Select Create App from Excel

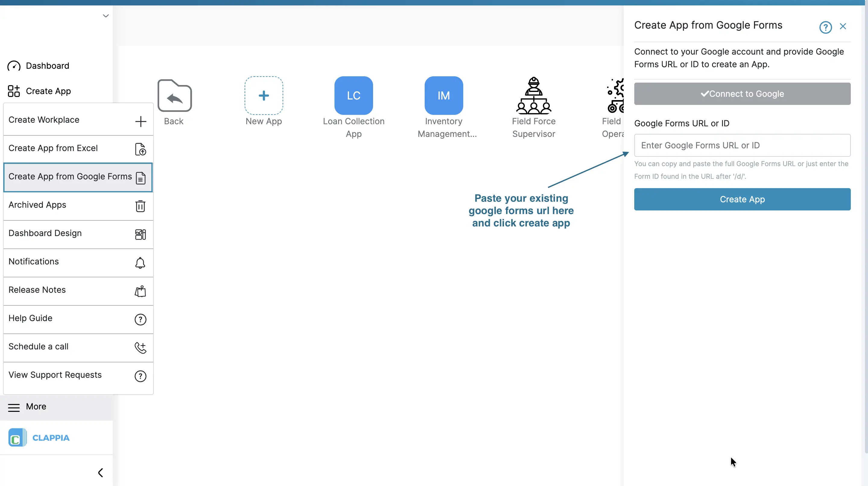click(x=78, y=149)
